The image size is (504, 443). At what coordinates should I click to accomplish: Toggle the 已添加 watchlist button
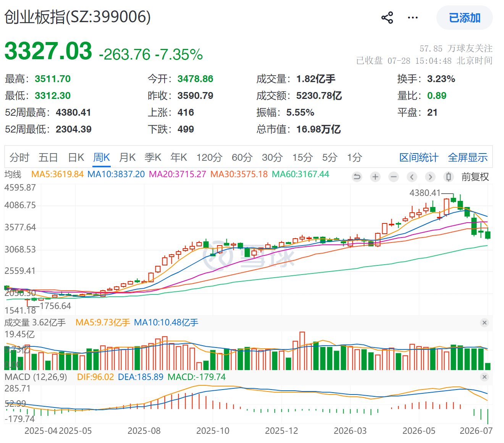click(465, 18)
